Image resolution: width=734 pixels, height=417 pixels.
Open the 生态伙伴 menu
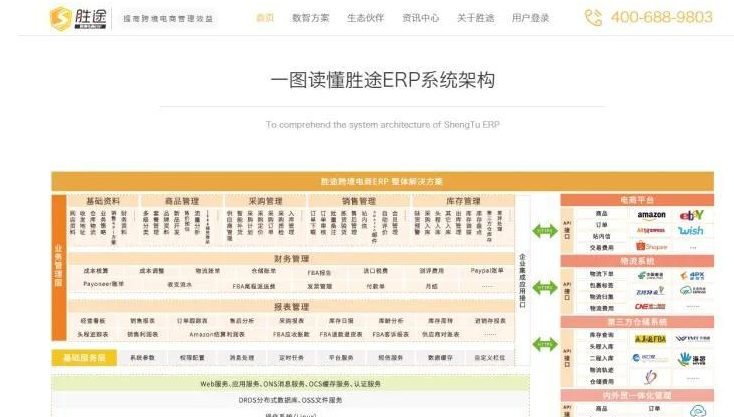(x=366, y=18)
